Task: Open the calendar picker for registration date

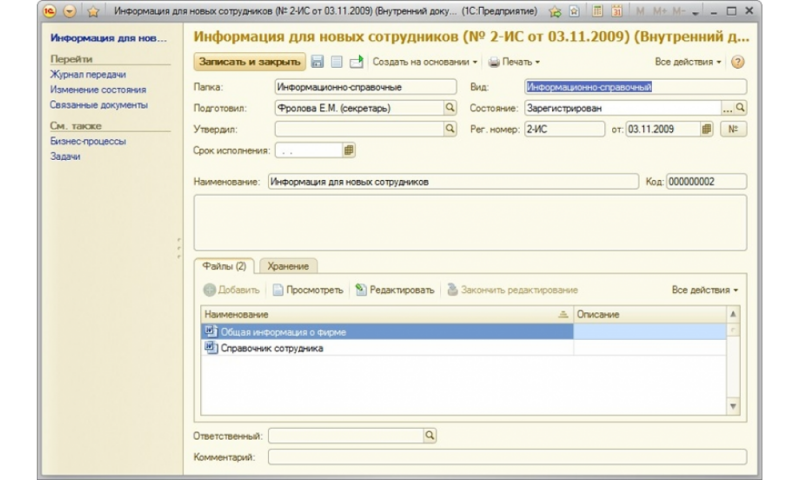Action: click(x=707, y=129)
